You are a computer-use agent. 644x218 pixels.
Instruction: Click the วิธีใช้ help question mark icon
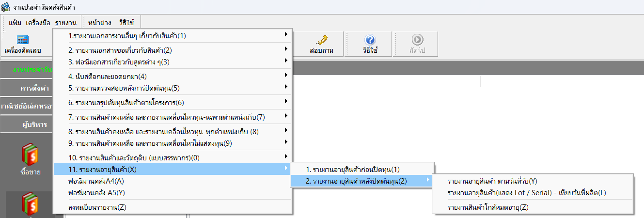[370, 40]
